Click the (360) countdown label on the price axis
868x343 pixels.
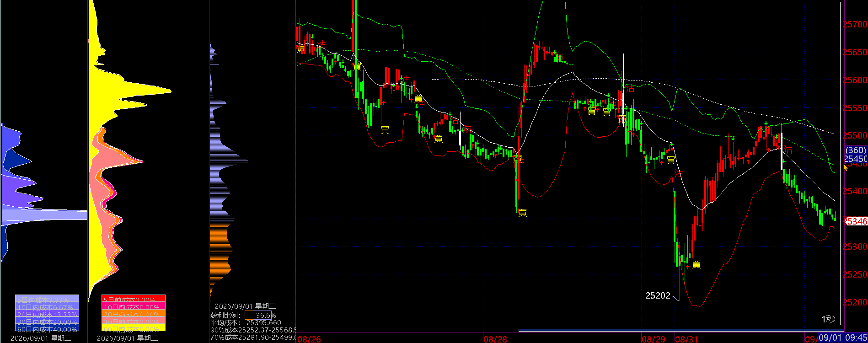[856, 150]
